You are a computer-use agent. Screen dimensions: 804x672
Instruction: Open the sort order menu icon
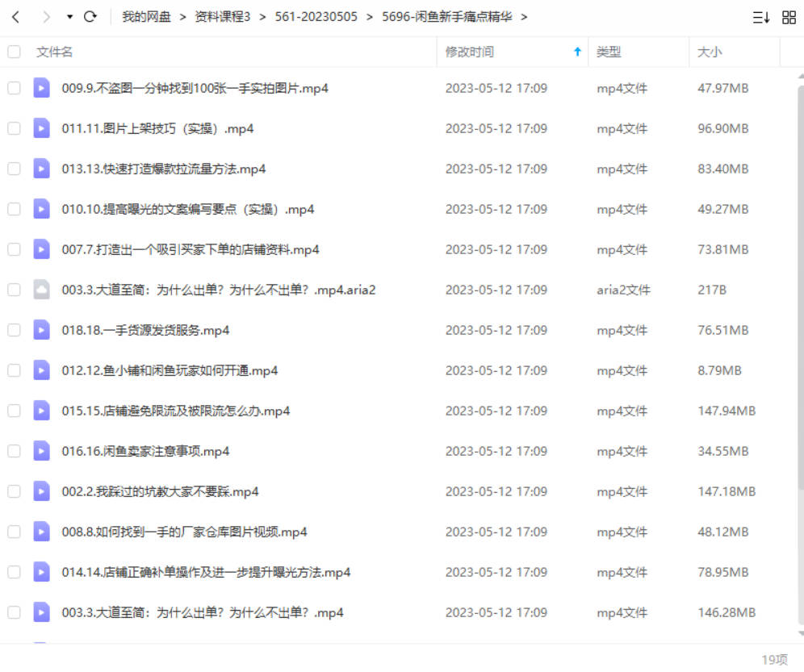point(761,18)
